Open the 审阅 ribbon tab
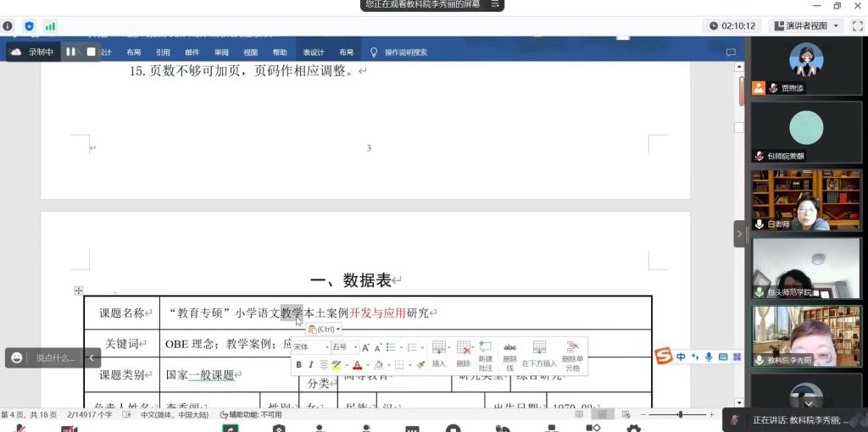The image size is (868, 432). pos(221,53)
